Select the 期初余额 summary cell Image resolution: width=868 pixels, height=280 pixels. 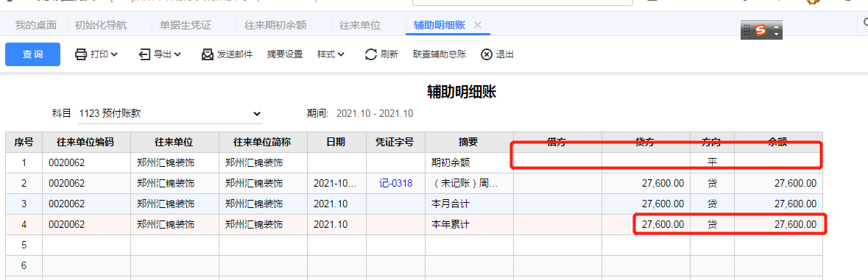pyautogui.click(x=469, y=163)
